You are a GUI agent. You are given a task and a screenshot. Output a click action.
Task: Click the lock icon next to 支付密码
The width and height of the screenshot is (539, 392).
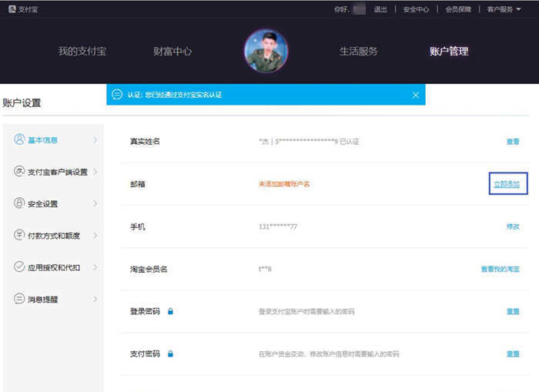click(x=170, y=353)
